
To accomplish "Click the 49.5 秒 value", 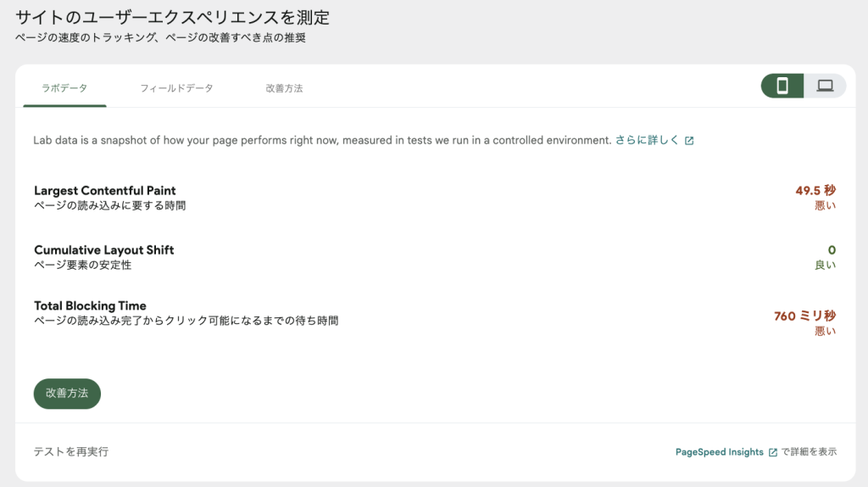I will pos(815,191).
